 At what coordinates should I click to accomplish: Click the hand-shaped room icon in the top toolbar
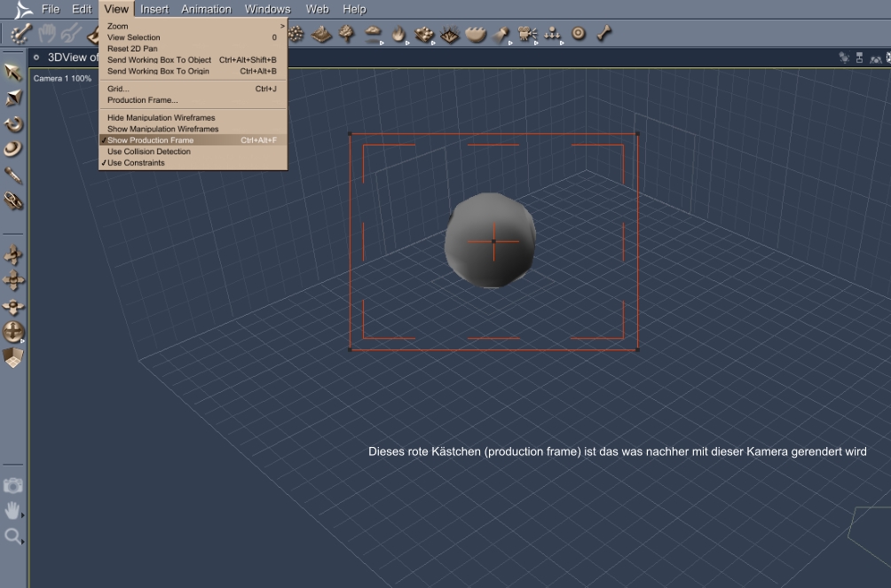click(x=47, y=34)
